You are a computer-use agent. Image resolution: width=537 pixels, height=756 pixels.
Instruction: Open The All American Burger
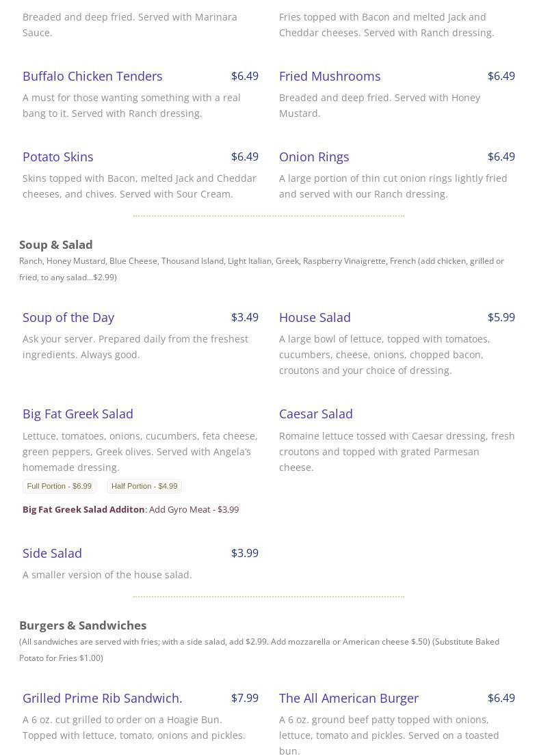pos(349,698)
